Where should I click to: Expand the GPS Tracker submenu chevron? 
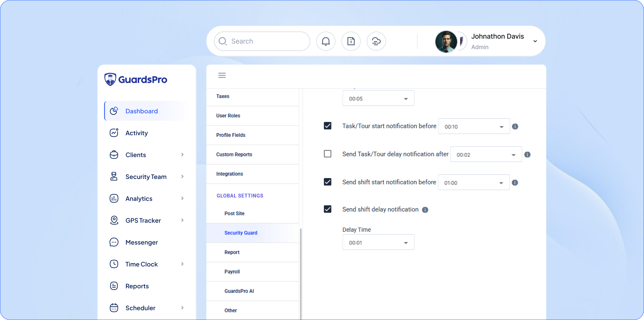click(x=182, y=220)
